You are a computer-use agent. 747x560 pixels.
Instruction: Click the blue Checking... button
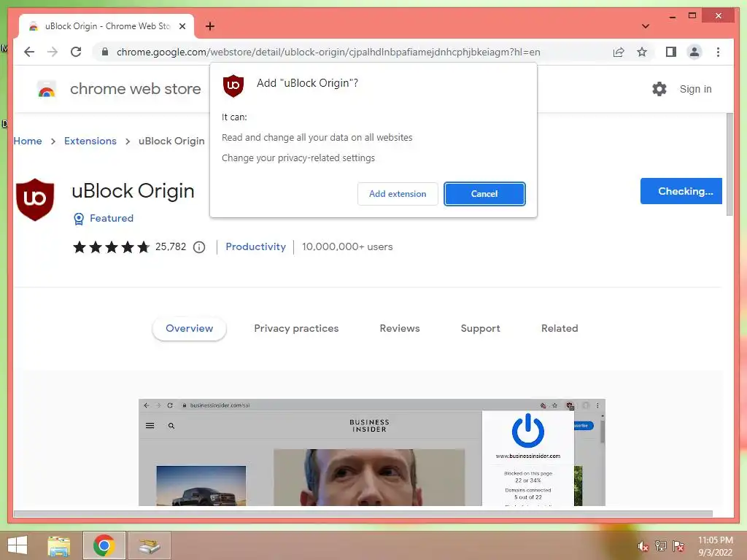pyautogui.click(x=681, y=191)
